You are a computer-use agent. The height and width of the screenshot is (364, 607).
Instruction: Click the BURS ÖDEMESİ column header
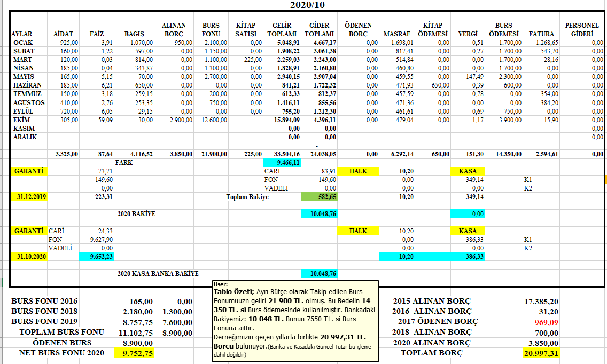point(504,29)
